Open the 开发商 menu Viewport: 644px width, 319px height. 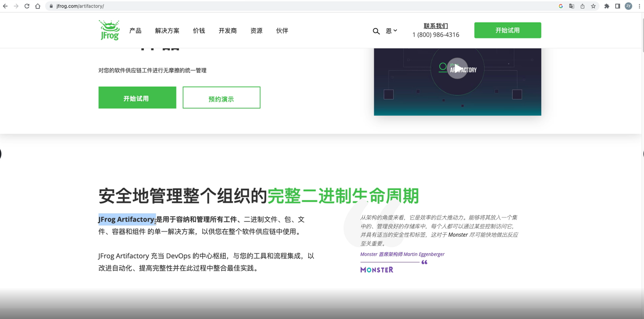(x=228, y=31)
